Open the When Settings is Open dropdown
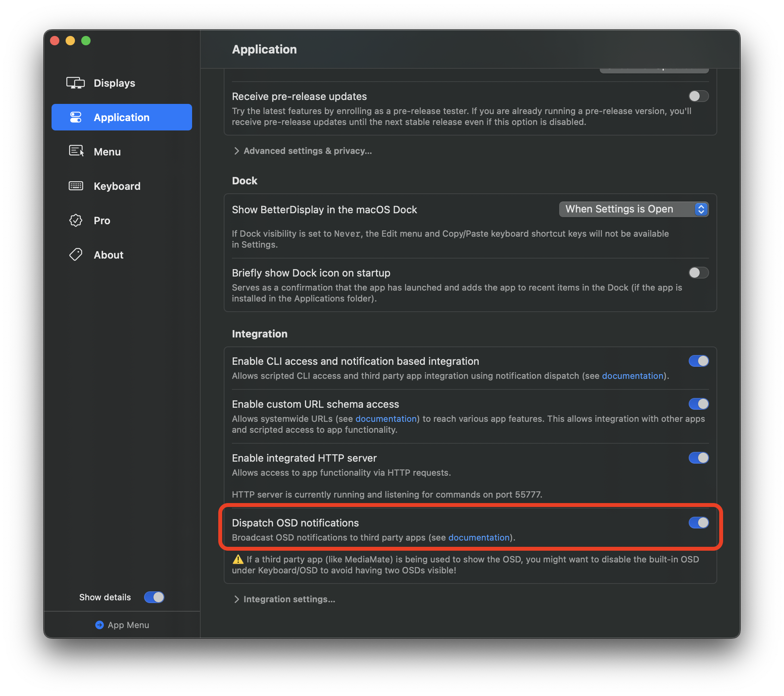Viewport: 784px width, 696px height. (x=633, y=209)
